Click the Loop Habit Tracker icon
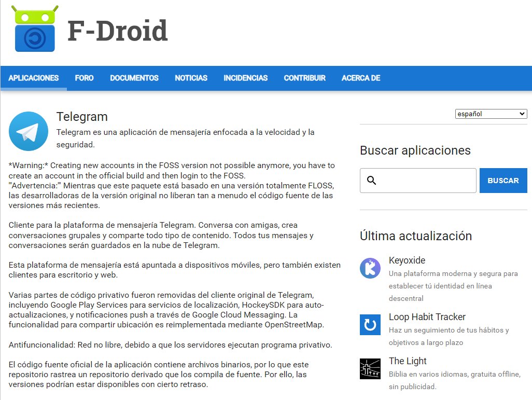This screenshot has height=400, width=532. pos(370,325)
